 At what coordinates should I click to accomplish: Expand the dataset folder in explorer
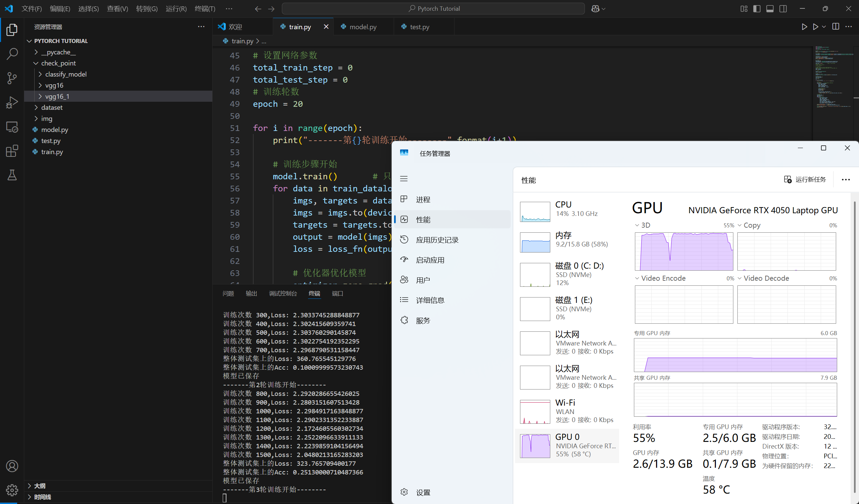(52, 107)
